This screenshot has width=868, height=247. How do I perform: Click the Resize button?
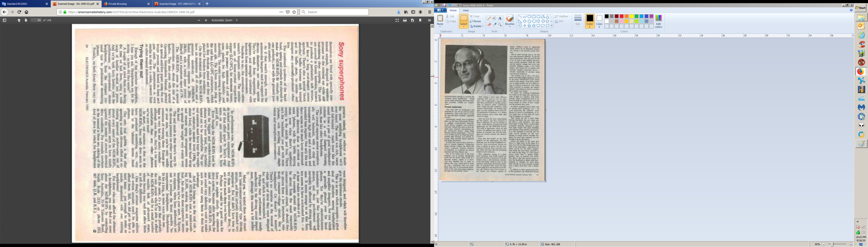click(x=475, y=21)
